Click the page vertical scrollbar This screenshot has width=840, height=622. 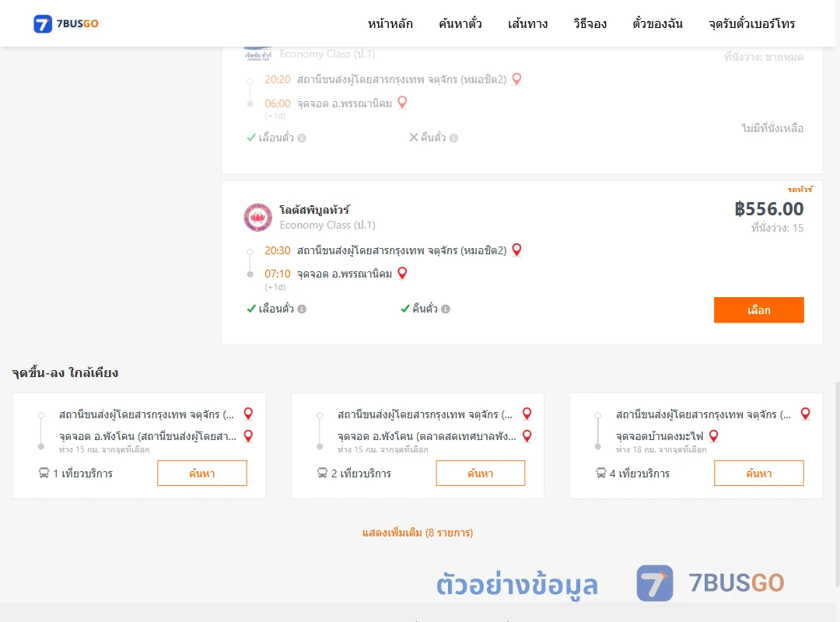coord(837,482)
